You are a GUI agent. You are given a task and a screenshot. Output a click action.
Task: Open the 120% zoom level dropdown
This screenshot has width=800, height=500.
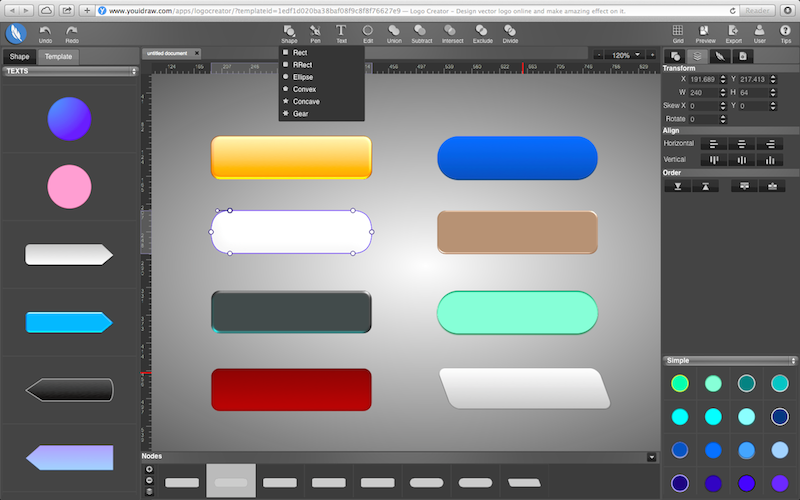click(x=637, y=55)
